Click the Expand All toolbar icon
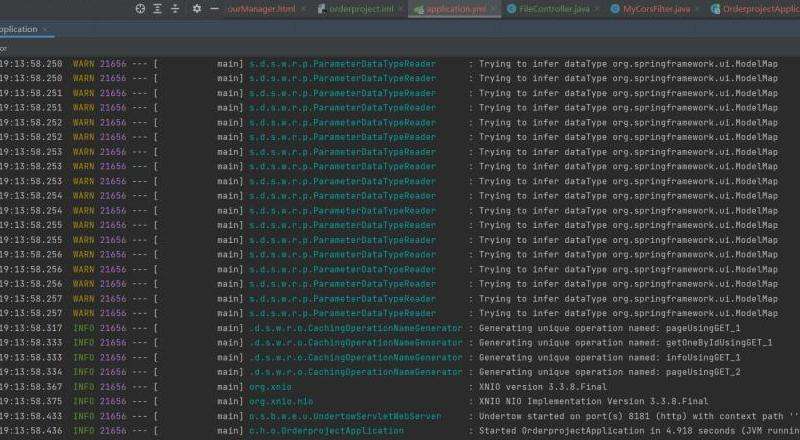 point(158,9)
